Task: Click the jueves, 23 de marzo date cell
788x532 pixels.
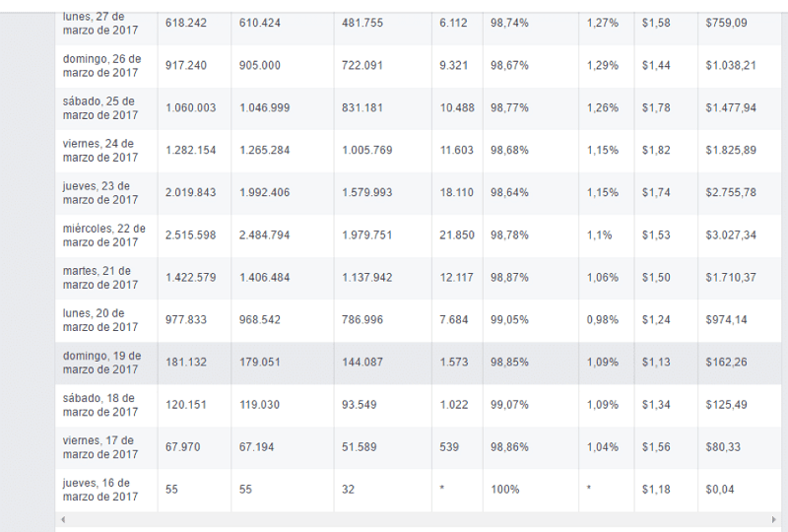Action: click(x=100, y=192)
